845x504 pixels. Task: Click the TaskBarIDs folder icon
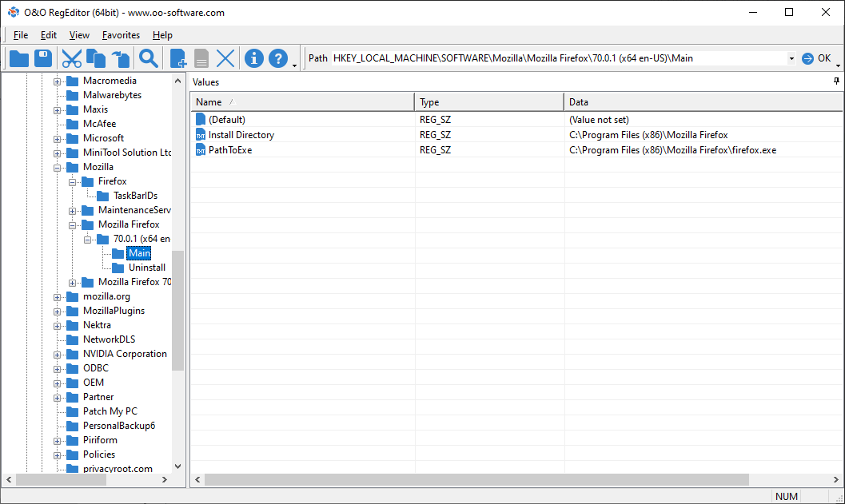click(x=102, y=196)
